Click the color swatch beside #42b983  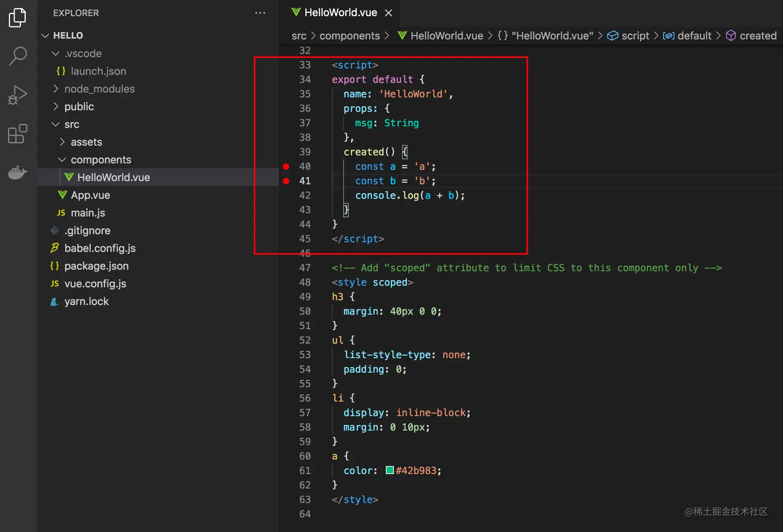(x=389, y=470)
